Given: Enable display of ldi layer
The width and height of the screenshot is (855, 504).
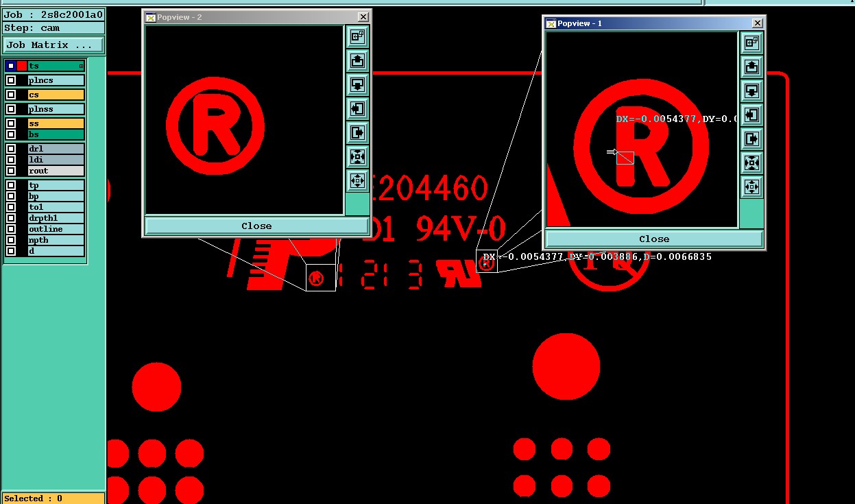Looking at the screenshot, I should (11, 160).
